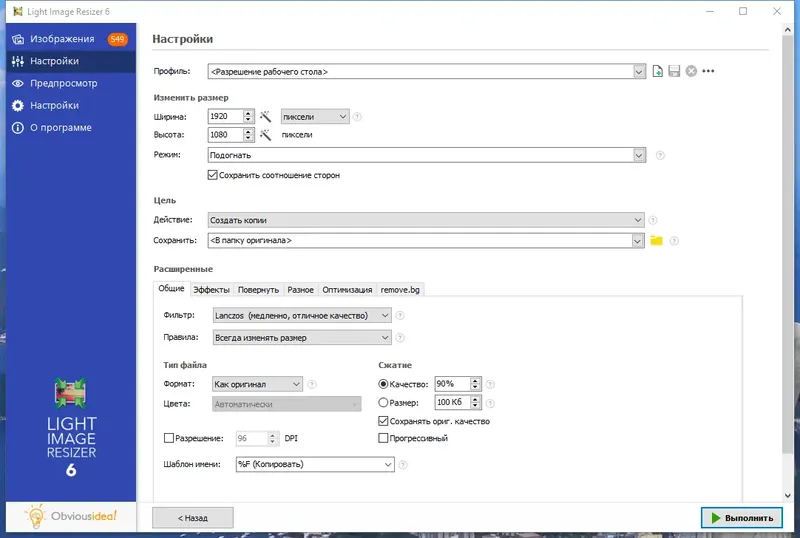Viewport: 800px width, 538px height.
Task: Select the Размер radio button
Action: [x=383, y=402]
